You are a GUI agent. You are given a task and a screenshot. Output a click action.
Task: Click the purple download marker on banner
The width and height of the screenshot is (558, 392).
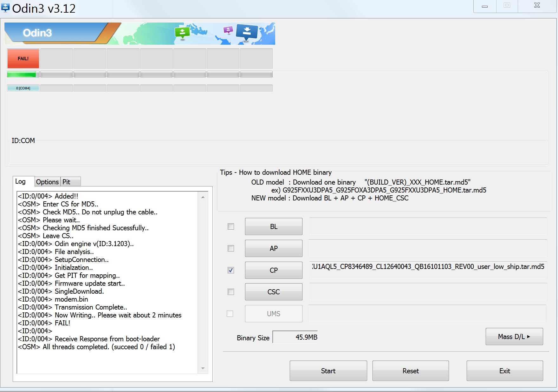tap(228, 30)
